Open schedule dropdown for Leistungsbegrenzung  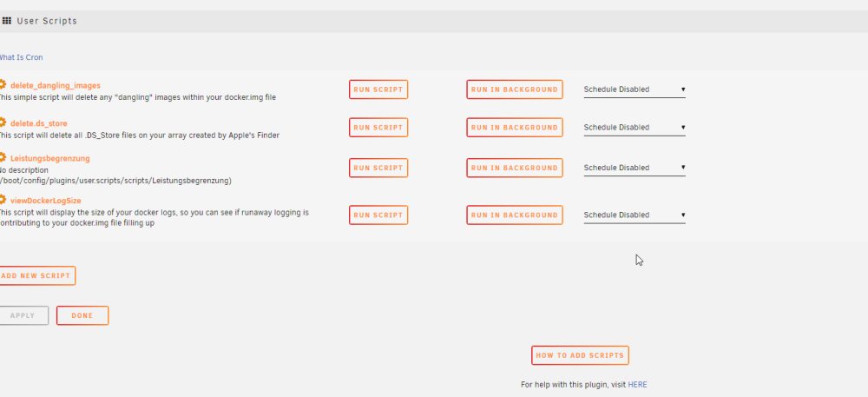tap(635, 168)
